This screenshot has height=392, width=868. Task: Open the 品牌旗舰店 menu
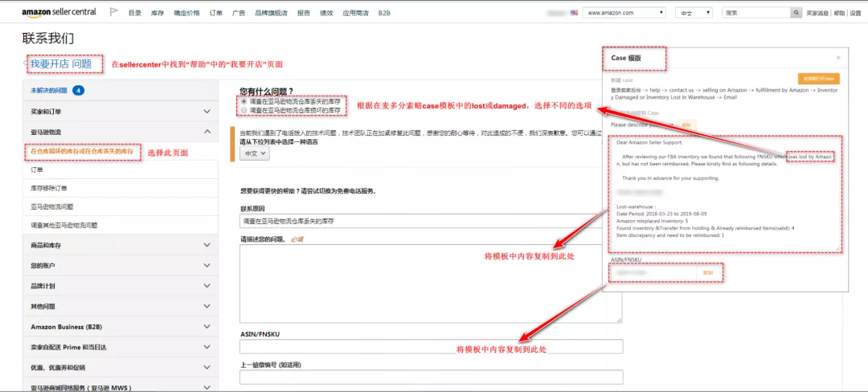272,13
